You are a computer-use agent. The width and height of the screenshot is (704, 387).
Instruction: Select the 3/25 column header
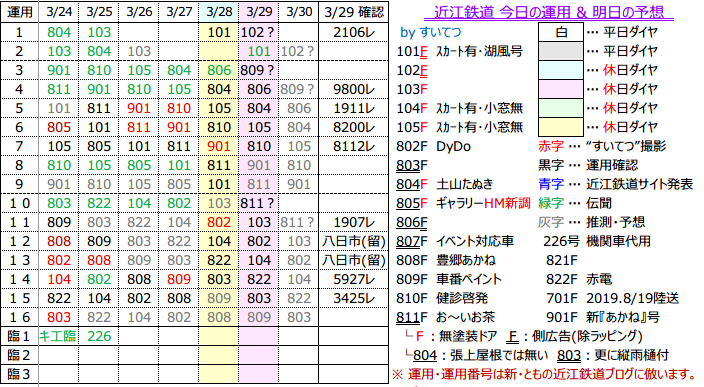tap(99, 12)
